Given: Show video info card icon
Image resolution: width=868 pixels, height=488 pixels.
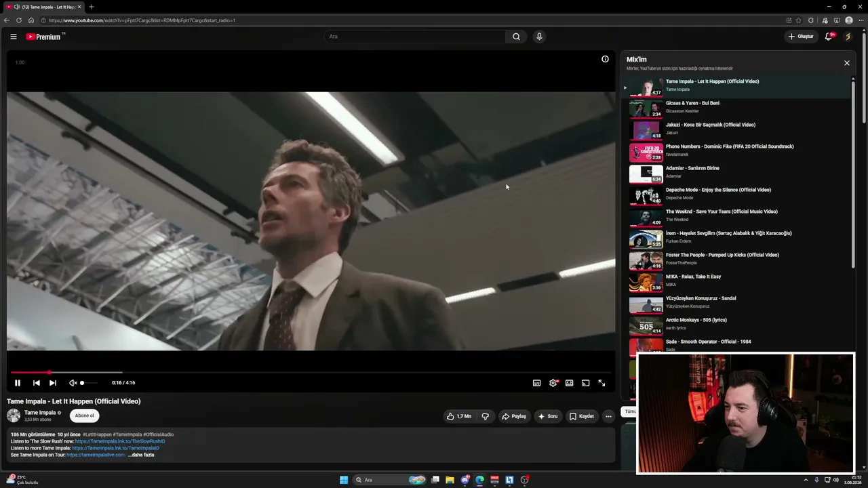Looking at the screenshot, I should pyautogui.click(x=605, y=59).
